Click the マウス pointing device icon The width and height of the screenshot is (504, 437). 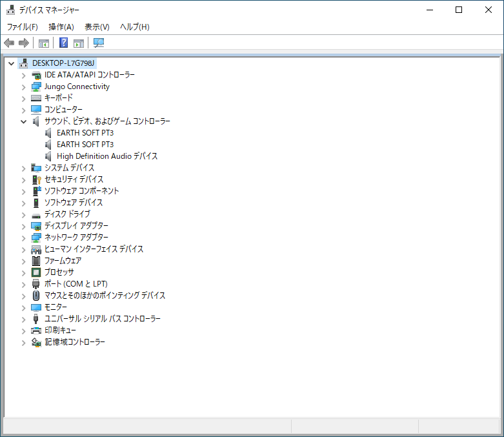tap(36, 296)
